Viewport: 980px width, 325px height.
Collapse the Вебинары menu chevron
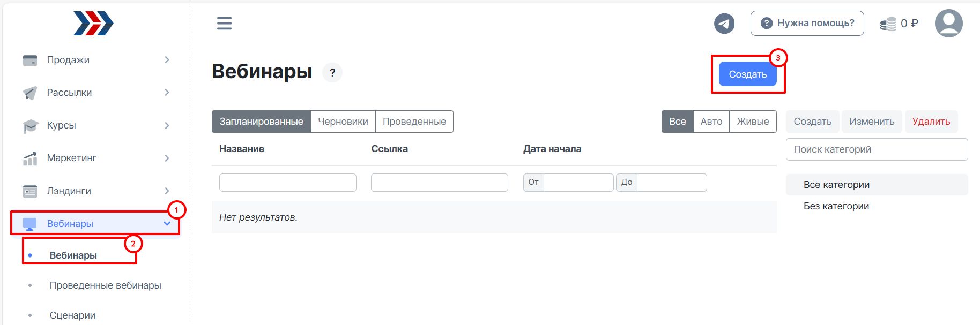pos(167,224)
